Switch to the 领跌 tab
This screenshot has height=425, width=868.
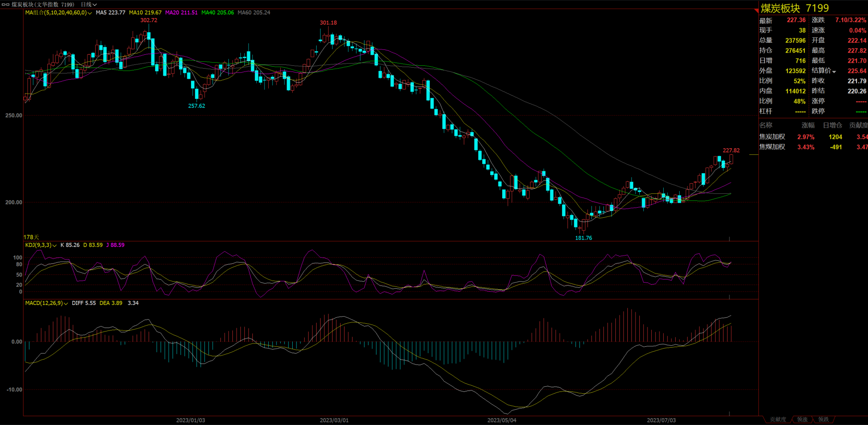pos(823,419)
